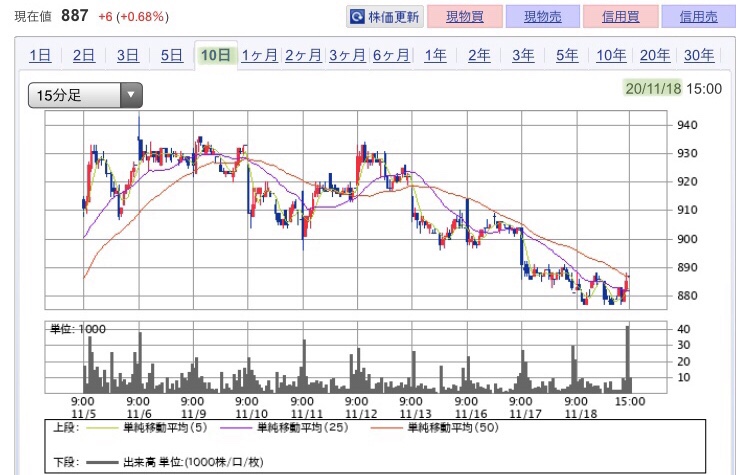Click the 880 price axis label
The height and width of the screenshot is (475, 743).
point(687,296)
